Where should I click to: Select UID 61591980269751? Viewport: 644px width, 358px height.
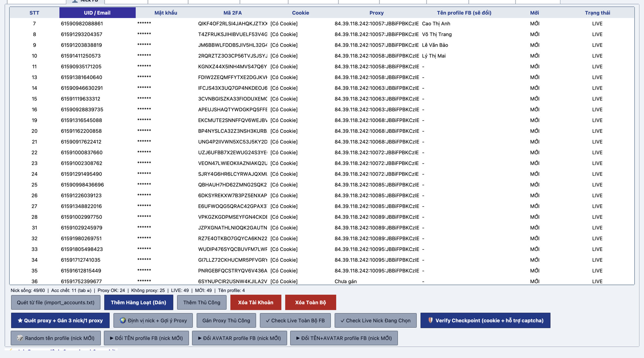coord(81,238)
